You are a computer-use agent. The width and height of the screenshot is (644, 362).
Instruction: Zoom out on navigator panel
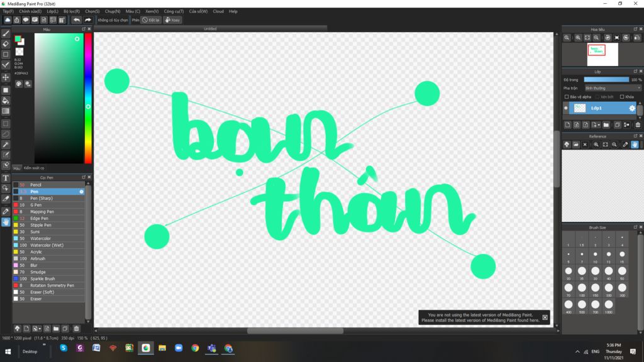(x=596, y=38)
